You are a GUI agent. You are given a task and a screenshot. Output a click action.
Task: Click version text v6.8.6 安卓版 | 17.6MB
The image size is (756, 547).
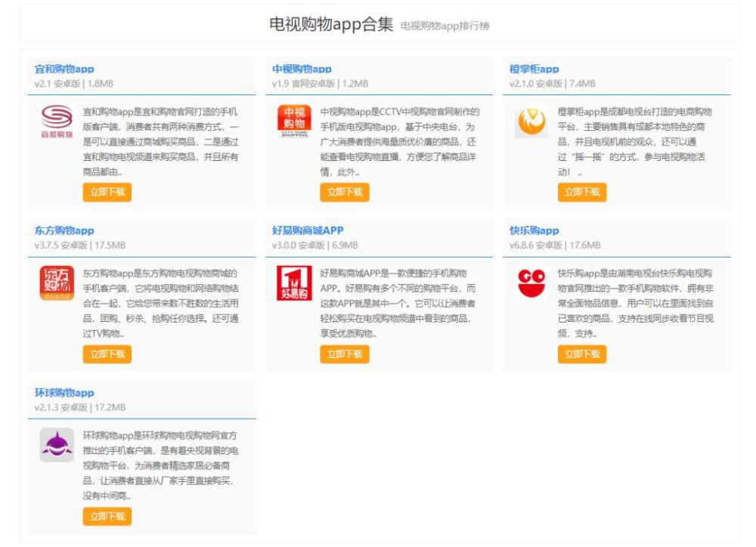point(555,245)
